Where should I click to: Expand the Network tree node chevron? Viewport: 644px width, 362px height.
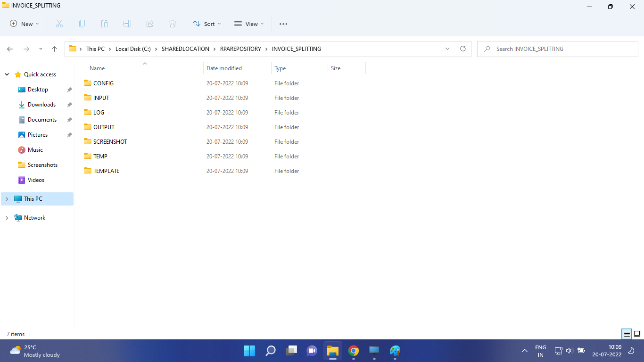[7, 218]
